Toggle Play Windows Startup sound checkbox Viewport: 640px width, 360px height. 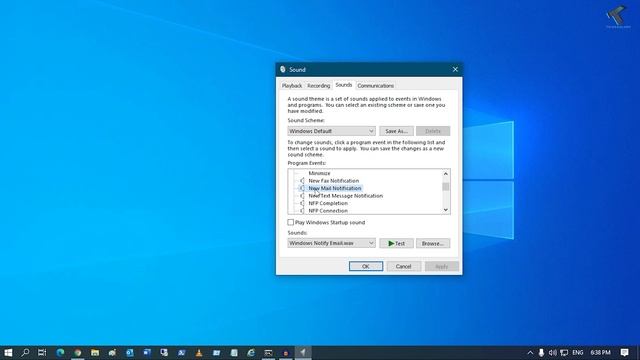click(x=291, y=222)
